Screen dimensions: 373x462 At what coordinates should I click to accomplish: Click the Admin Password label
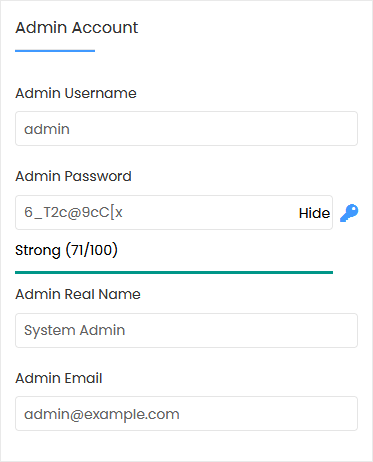coord(73,176)
